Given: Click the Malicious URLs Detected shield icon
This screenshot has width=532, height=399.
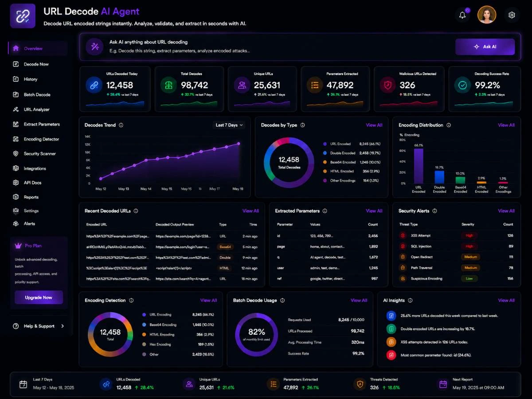Looking at the screenshot, I should tap(388, 86).
